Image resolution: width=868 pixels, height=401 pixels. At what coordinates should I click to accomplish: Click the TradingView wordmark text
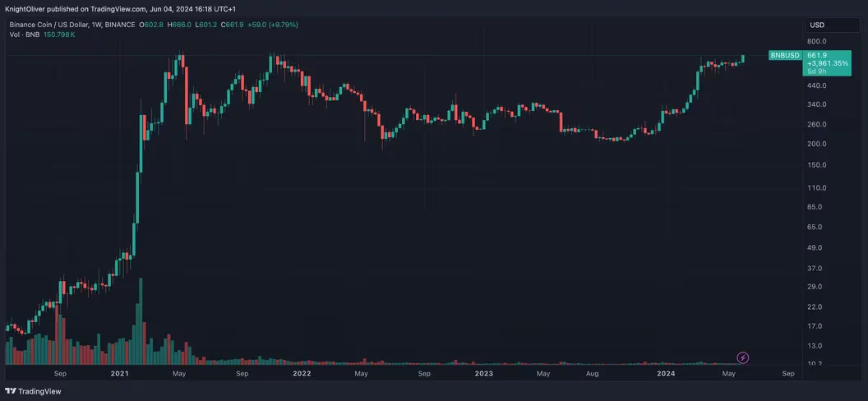(39, 391)
